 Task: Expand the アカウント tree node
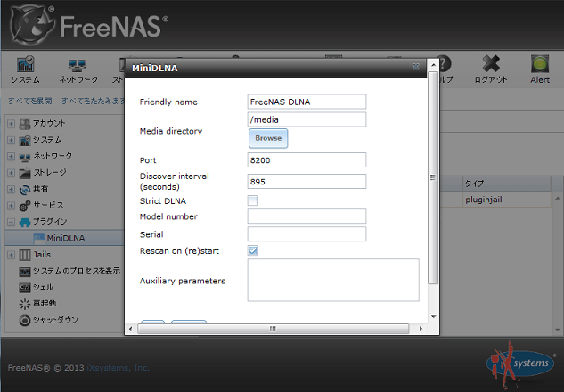(12, 124)
